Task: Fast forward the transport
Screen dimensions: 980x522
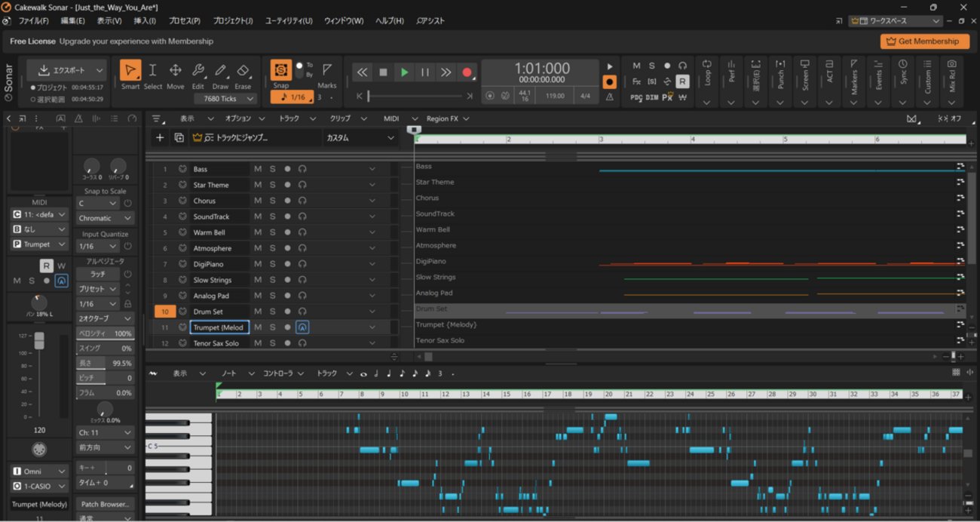Action: pos(446,72)
